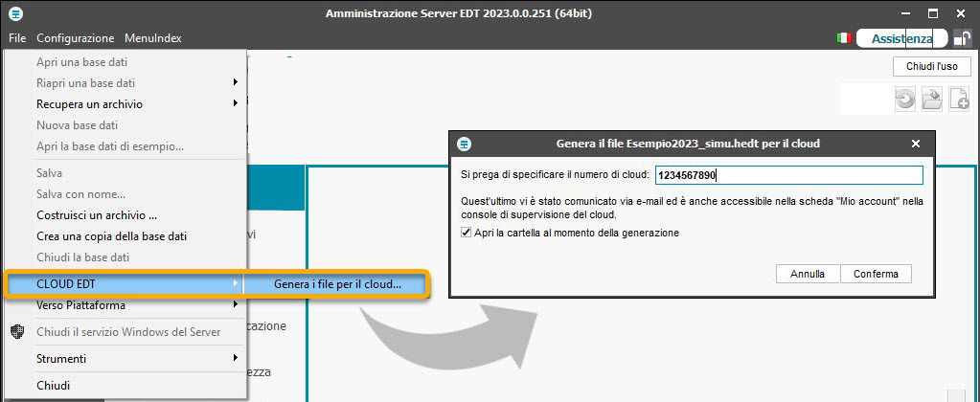Click the cloud number input field
The image size is (980, 402).
coord(788,175)
